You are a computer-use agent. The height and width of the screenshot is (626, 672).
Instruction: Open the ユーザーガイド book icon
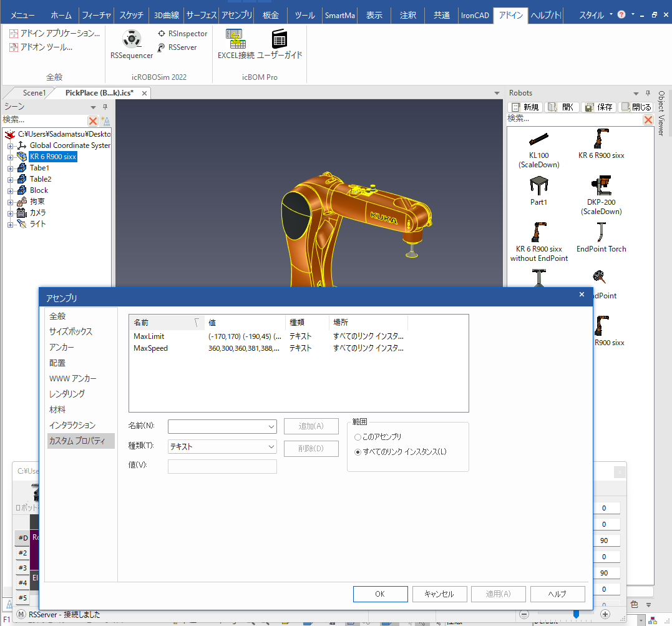click(280, 44)
